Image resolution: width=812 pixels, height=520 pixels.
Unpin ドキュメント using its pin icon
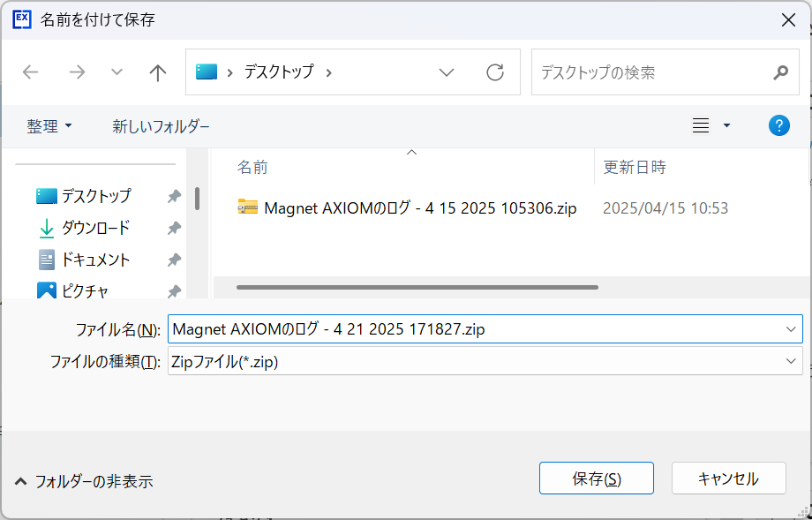point(174,260)
